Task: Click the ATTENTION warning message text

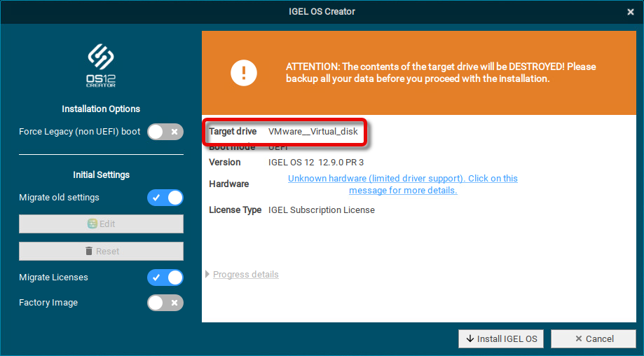Action: (441, 73)
